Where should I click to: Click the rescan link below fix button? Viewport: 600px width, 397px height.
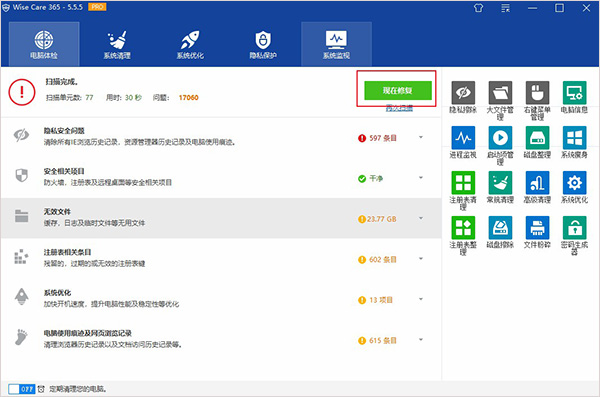pyautogui.click(x=399, y=108)
